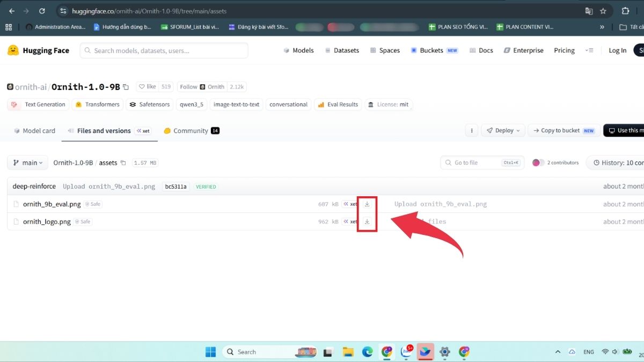Click the Log In link
644x362 pixels.
[x=617, y=50]
